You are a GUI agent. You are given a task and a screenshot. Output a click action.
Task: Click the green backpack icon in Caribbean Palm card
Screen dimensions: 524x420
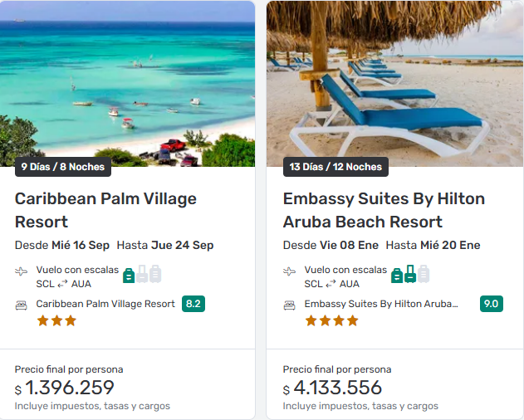pos(130,275)
